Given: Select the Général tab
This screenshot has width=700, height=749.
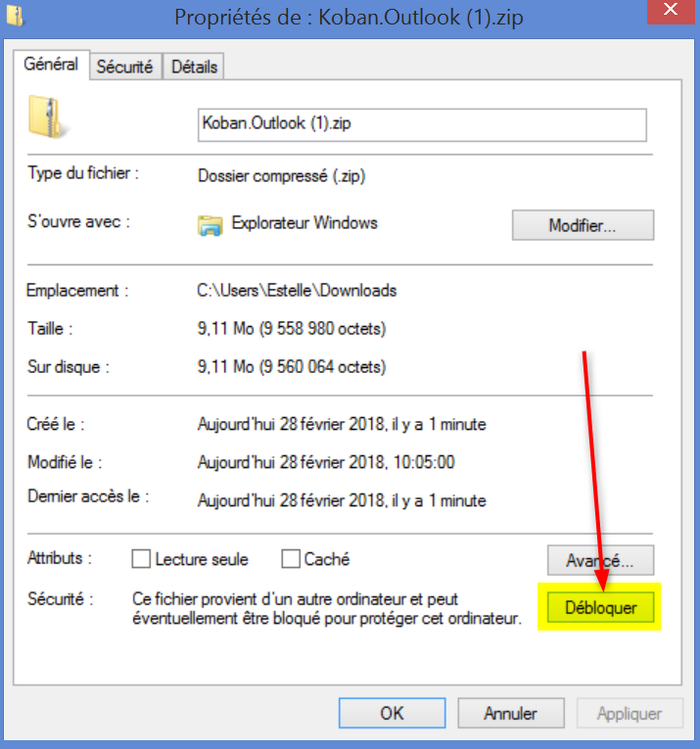Looking at the screenshot, I should tap(51, 65).
